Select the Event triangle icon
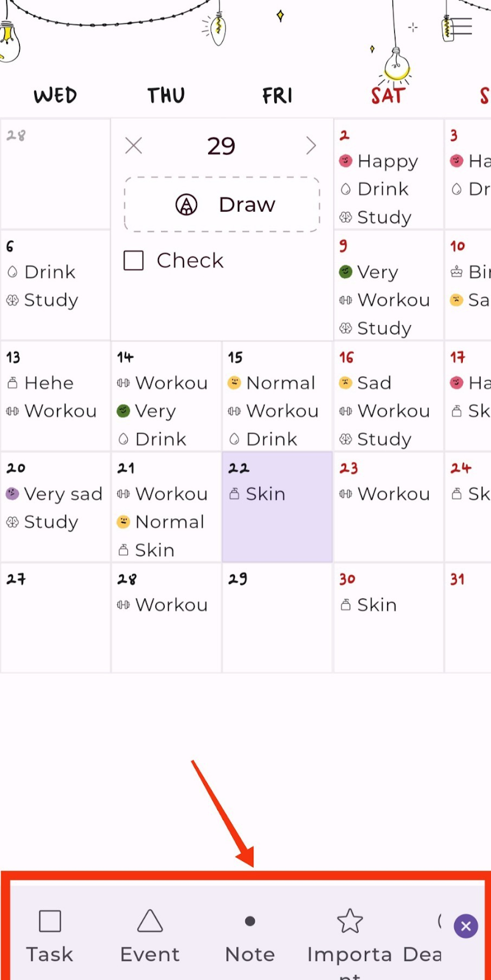This screenshot has width=491, height=980. pyautogui.click(x=150, y=921)
